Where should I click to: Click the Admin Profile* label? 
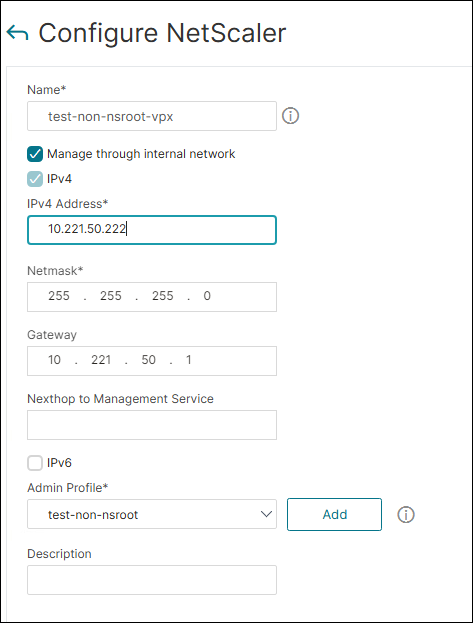(68, 488)
